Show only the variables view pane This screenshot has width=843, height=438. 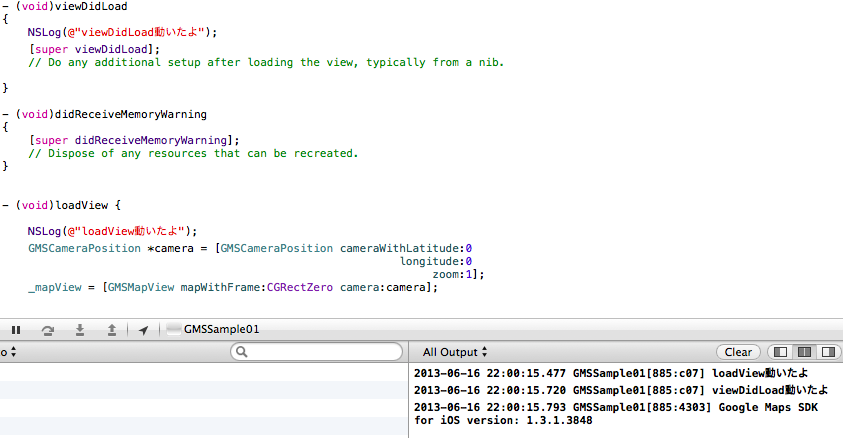click(781, 352)
